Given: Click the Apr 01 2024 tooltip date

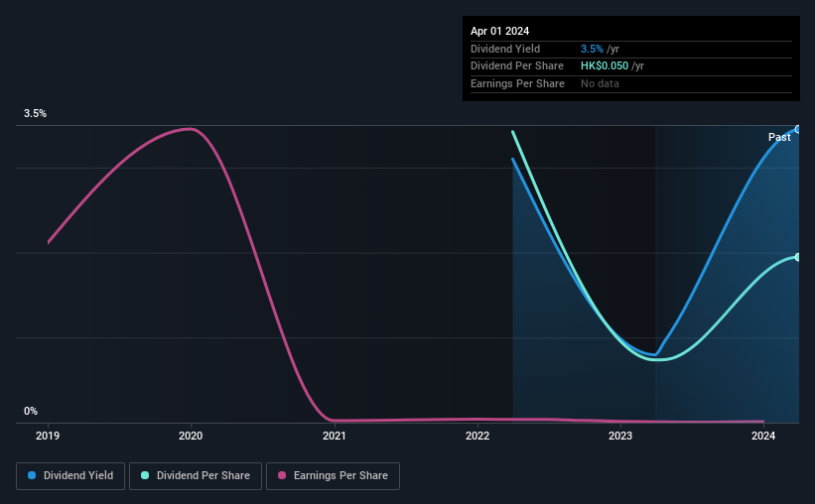Looking at the screenshot, I should pyautogui.click(x=499, y=31).
